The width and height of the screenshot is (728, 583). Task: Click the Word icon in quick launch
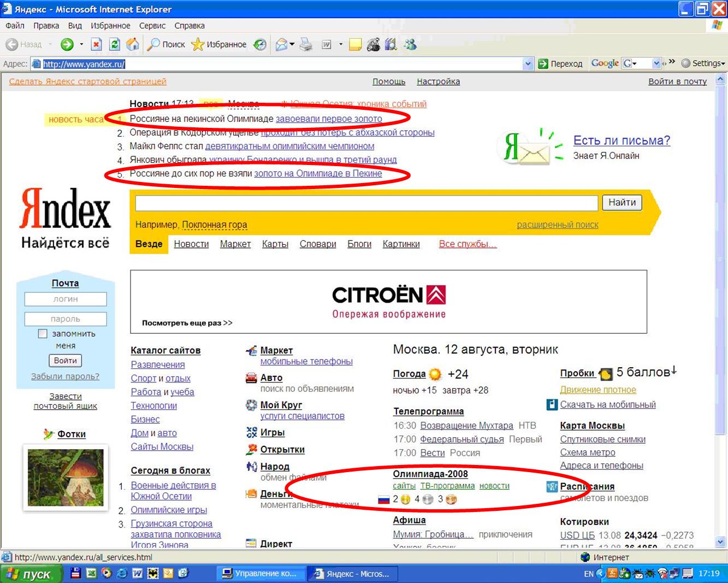point(138,573)
